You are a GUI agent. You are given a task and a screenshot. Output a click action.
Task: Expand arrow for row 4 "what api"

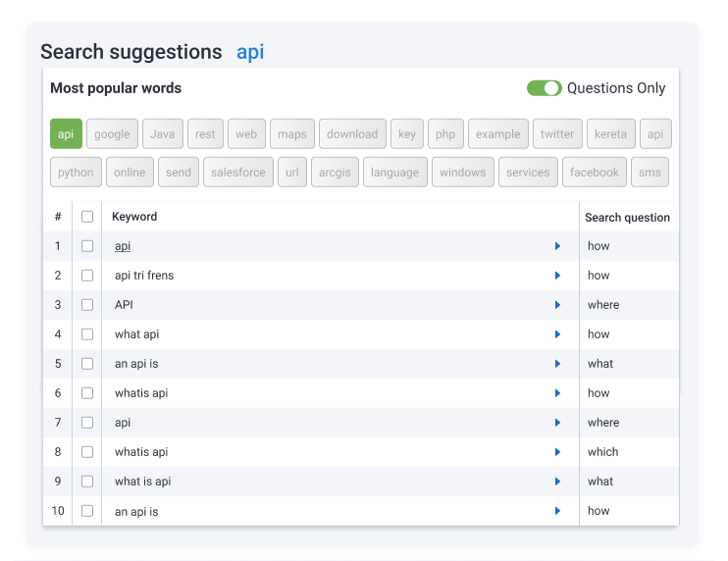pos(557,334)
